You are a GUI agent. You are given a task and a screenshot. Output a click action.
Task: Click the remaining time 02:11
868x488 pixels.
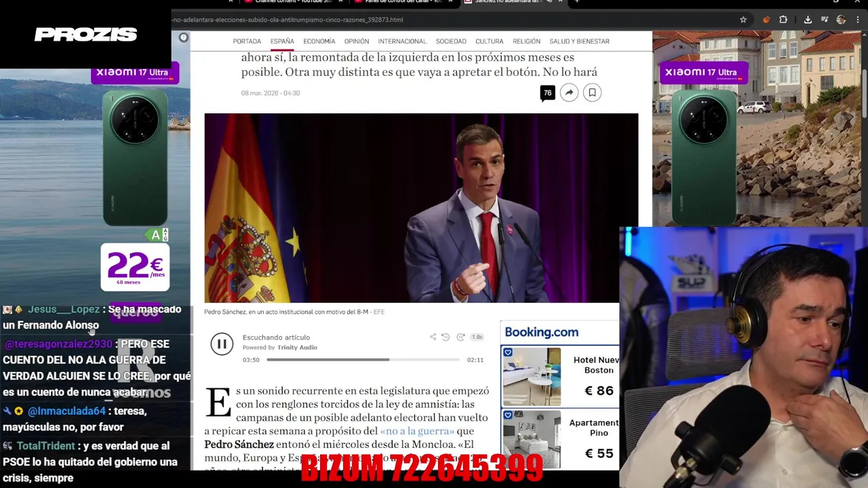(475, 360)
